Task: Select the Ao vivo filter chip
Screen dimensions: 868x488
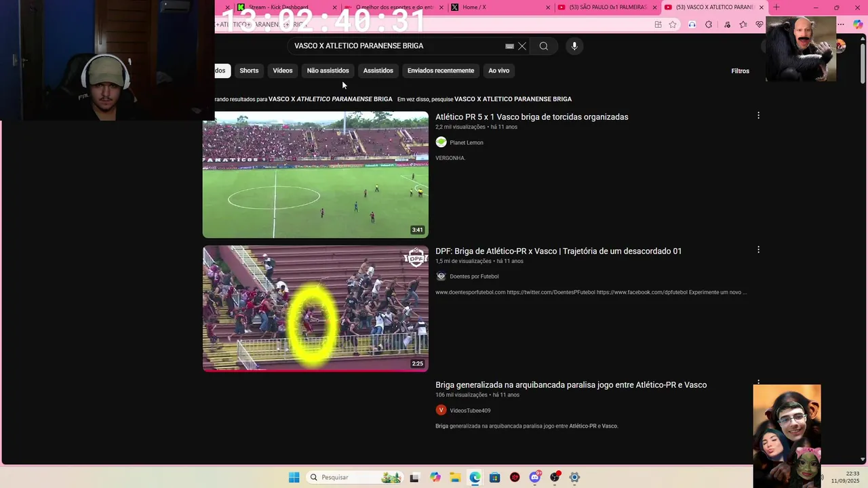Action: tap(499, 70)
